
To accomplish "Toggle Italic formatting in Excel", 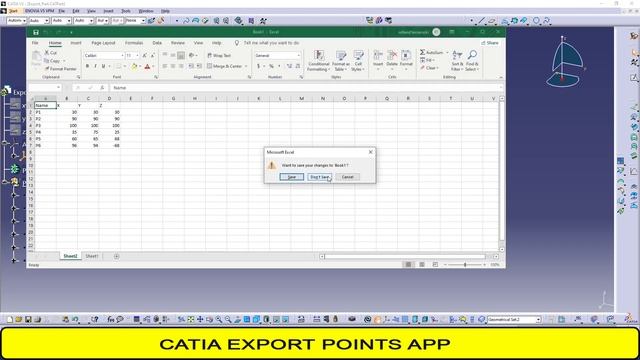I will pos(95,66).
